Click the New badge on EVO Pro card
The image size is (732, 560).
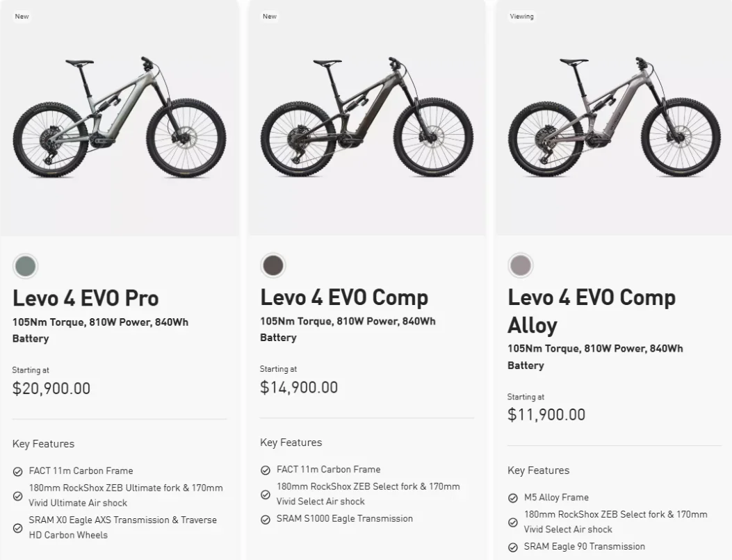click(22, 17)
